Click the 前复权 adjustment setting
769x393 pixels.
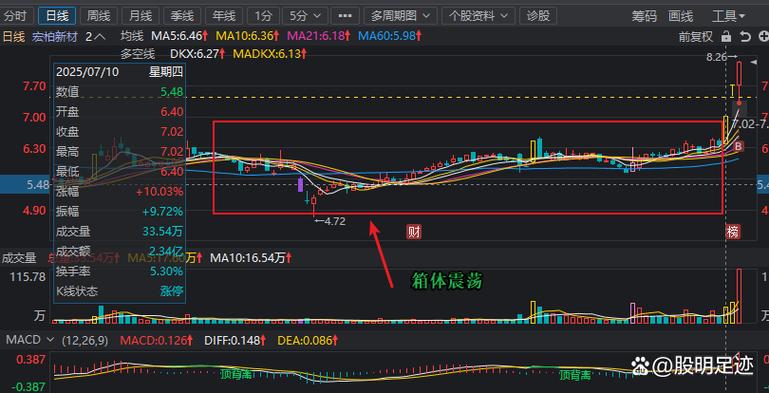coord(695,36)
